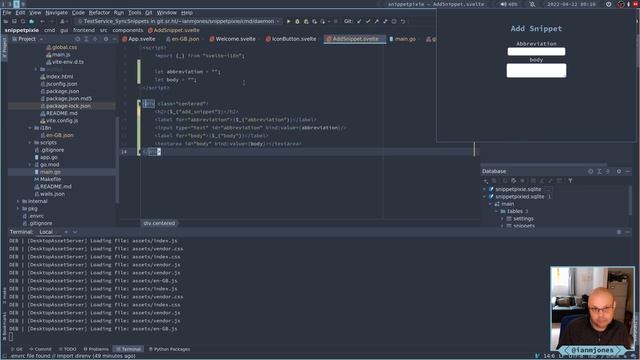Viewport: 640px width, 360px height.
Task: Open the Tools menu
Action: [135, 13]
